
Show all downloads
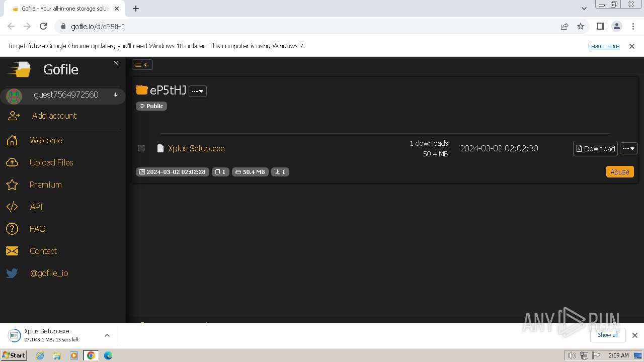[x=608, y=335]
